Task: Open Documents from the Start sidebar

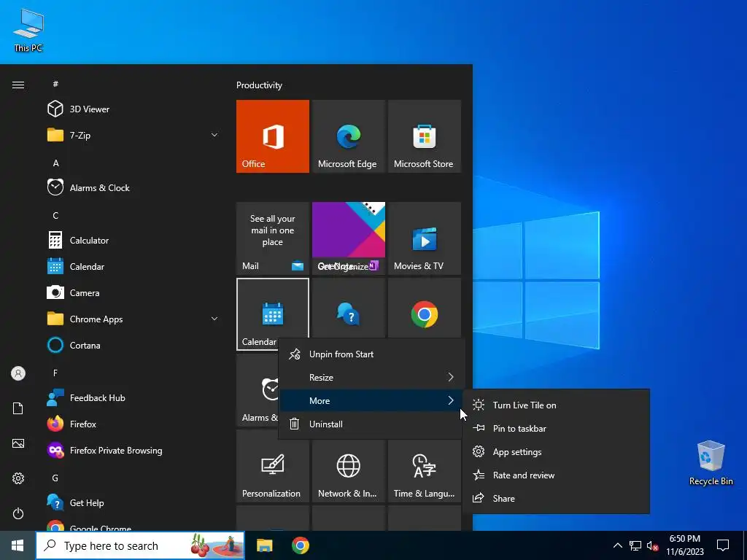Action: click(x=18, y=408)
